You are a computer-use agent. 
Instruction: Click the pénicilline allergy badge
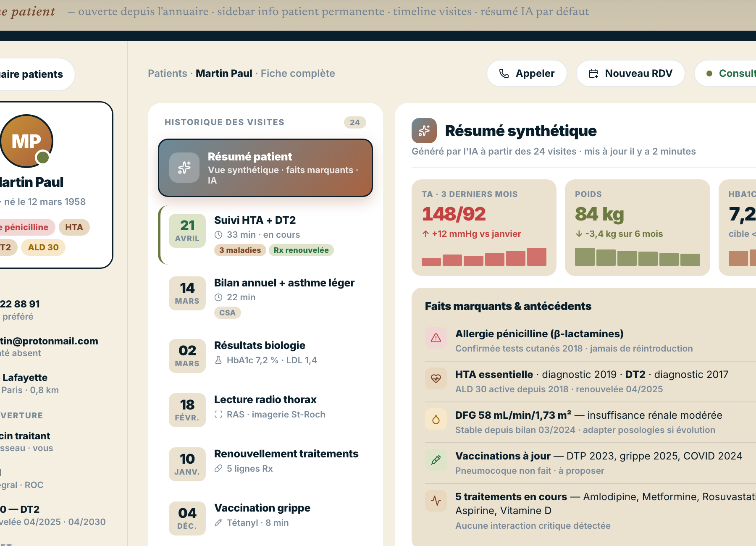point(27,227)
